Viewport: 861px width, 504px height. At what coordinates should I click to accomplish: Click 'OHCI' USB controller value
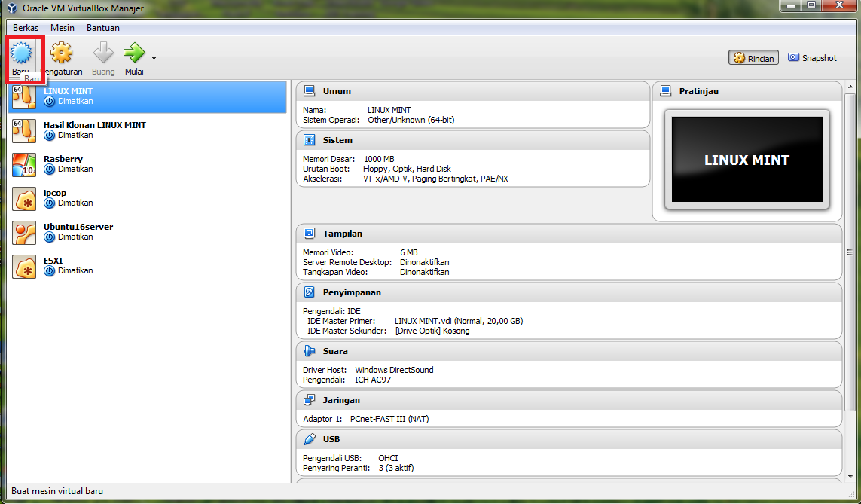coord(388,458)
